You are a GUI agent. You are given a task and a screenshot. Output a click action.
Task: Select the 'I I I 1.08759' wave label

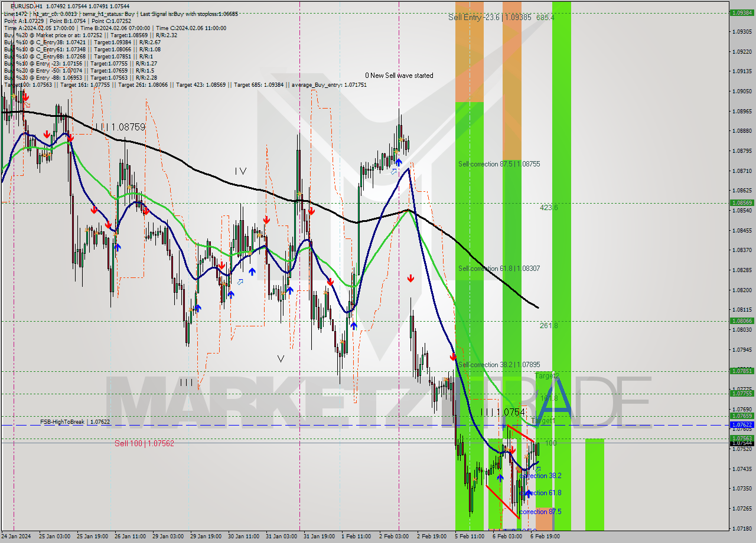(x=121, y=127)
